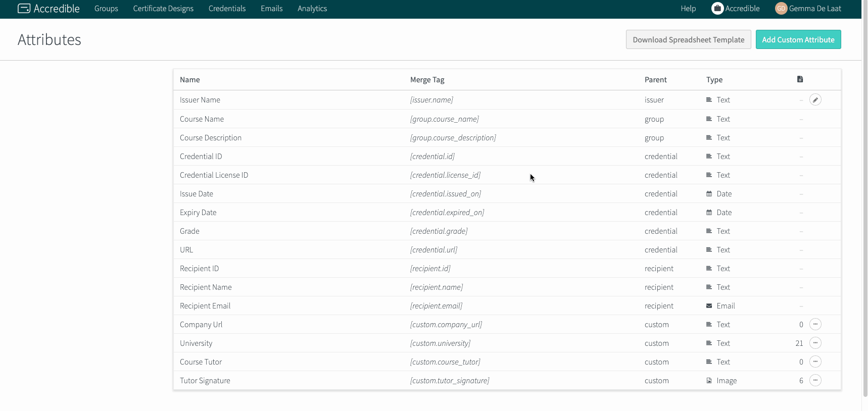Click the calendar icon in Issue Date row
The image size is (868, 411).
tap(709, 194)
